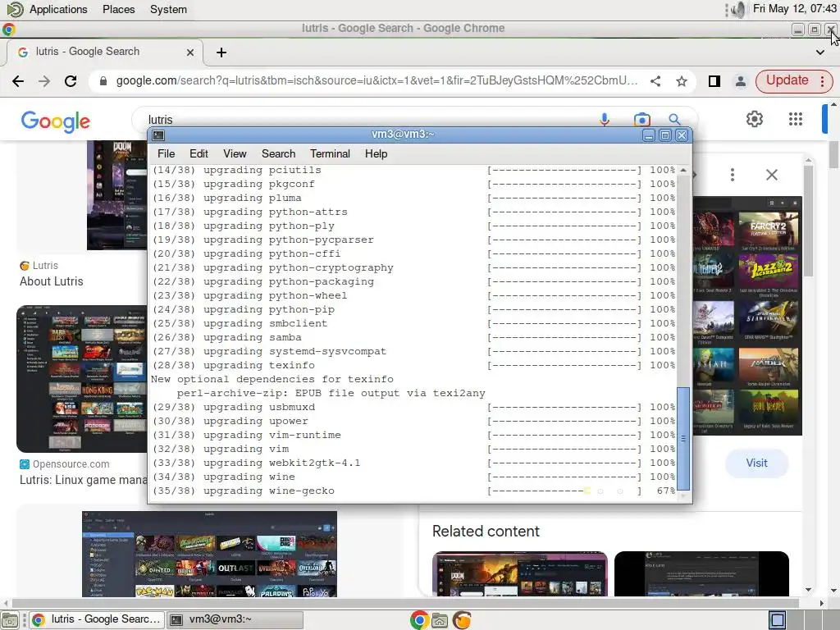Close the image preview panel
The width and height of the screenshot is (840, 630).
(x=771, y=175)
